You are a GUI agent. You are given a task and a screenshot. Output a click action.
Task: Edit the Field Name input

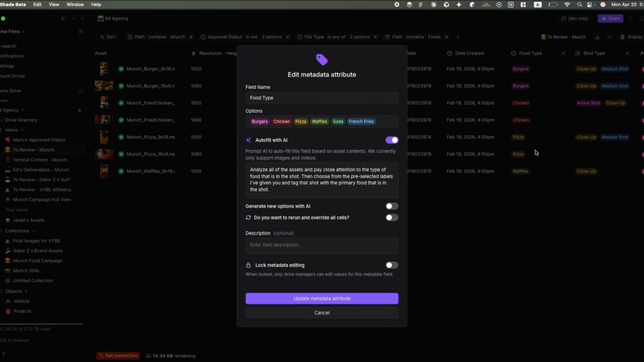pos(322,98)
